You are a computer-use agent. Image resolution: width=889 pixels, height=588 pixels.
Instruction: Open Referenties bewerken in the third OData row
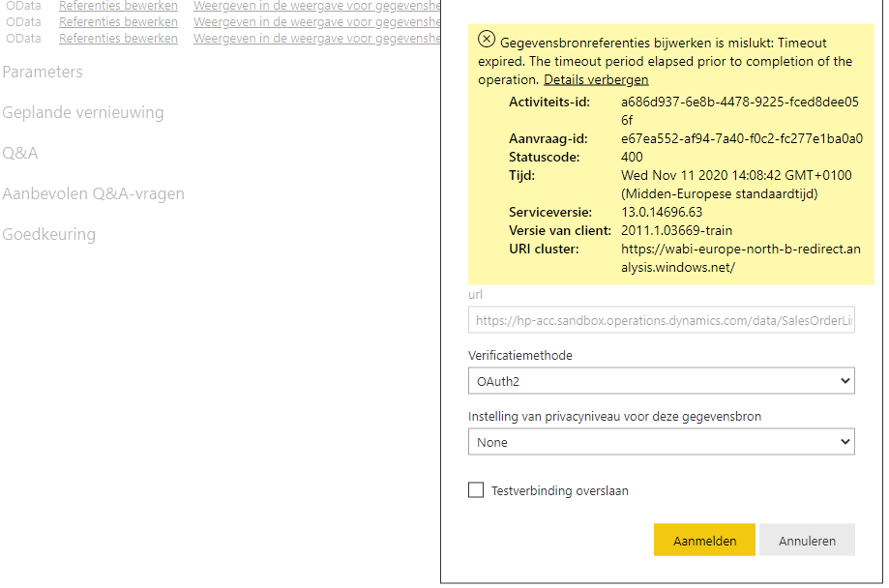coord(118,39)
